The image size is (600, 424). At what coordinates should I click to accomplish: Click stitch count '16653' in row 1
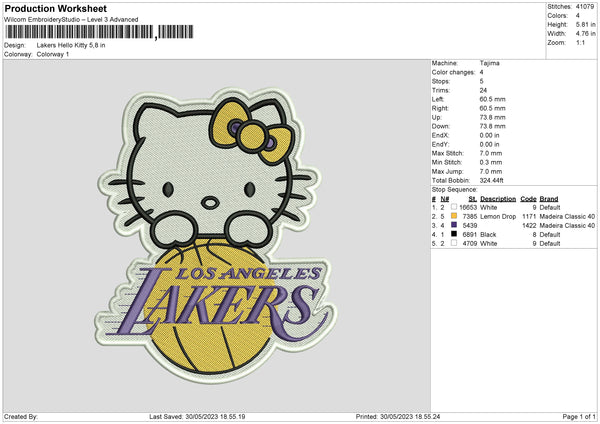(x=468, y=207)
